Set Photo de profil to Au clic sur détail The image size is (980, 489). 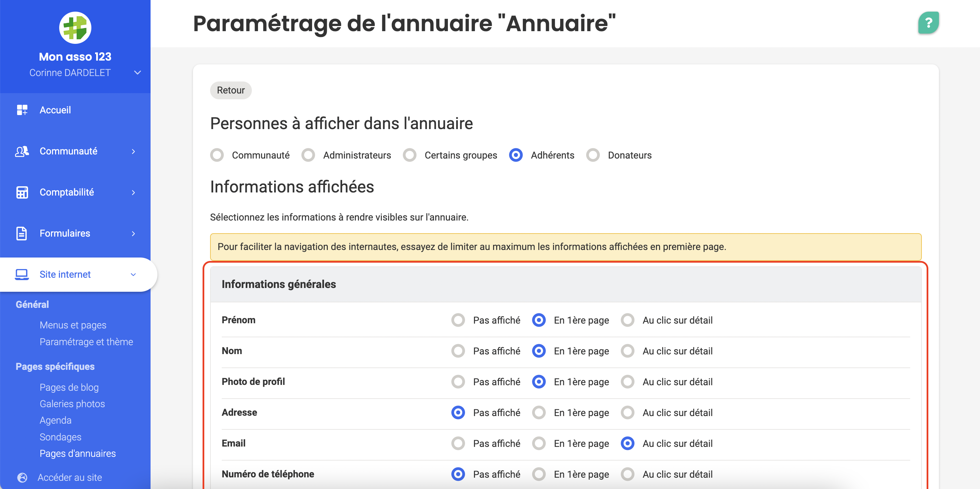click(627, 381)
